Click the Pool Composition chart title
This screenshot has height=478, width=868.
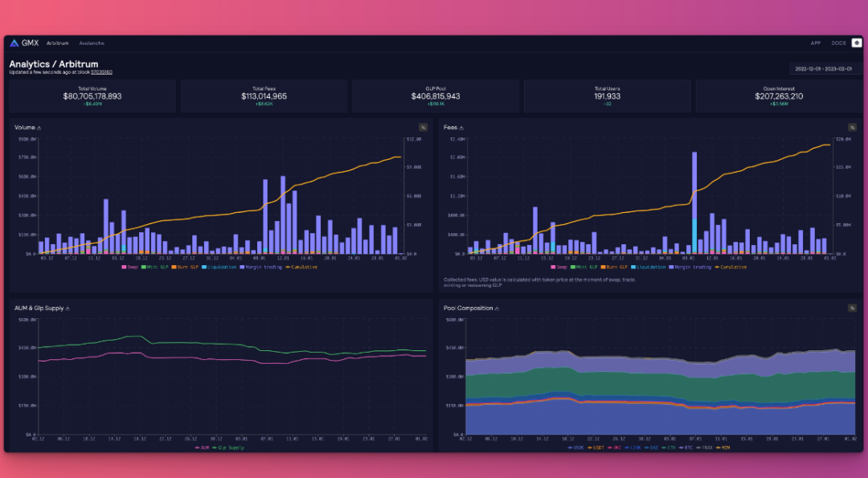468,308
